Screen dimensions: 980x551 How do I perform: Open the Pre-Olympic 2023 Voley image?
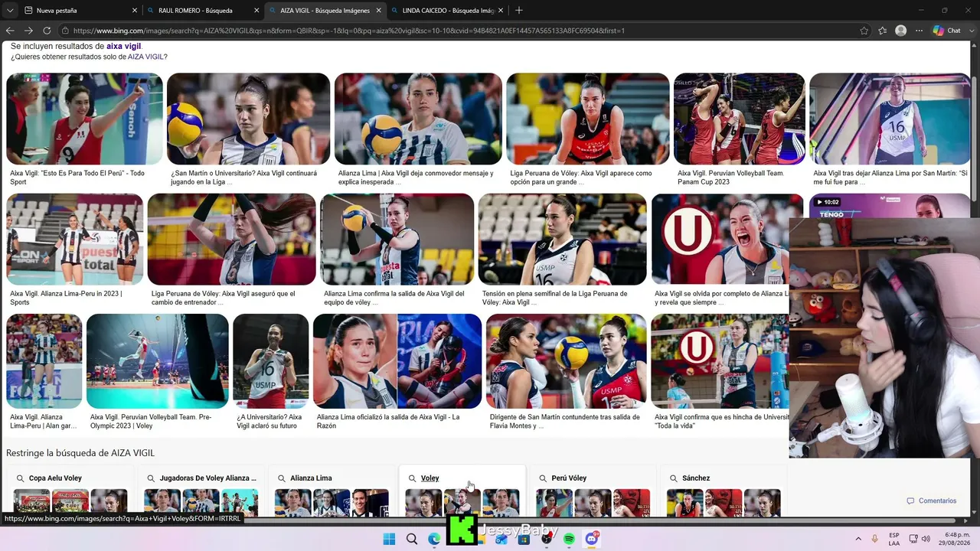(x=157, y=361)
